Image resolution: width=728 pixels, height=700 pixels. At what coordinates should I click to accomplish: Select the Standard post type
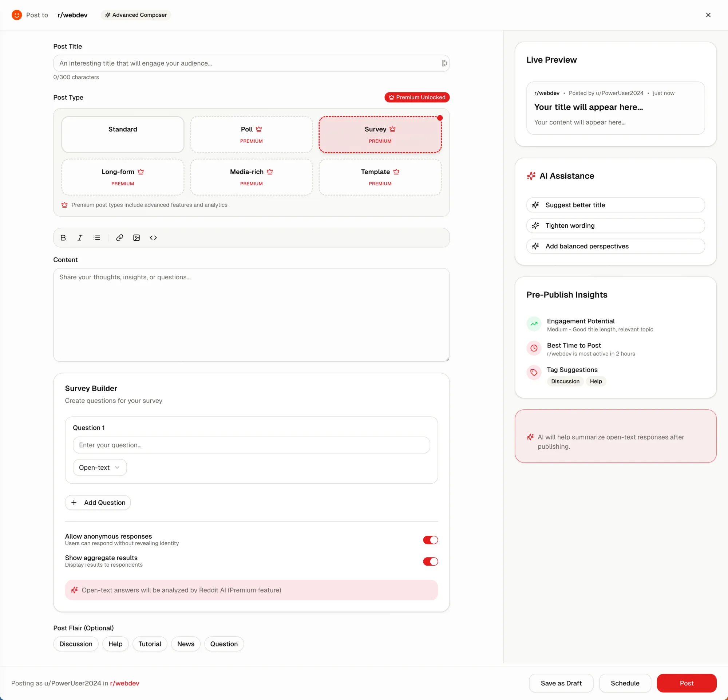coord(123,134)
